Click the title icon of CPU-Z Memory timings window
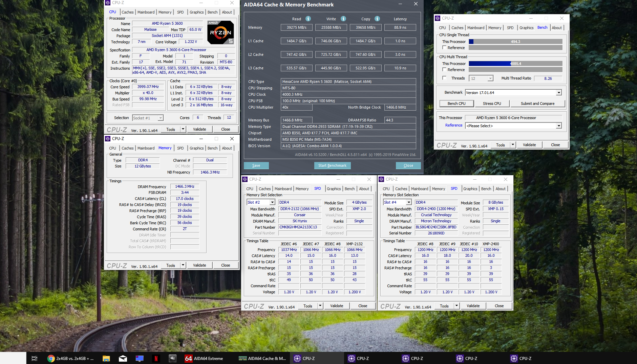This screenshot has height=364, width=637. click(108, 139)
